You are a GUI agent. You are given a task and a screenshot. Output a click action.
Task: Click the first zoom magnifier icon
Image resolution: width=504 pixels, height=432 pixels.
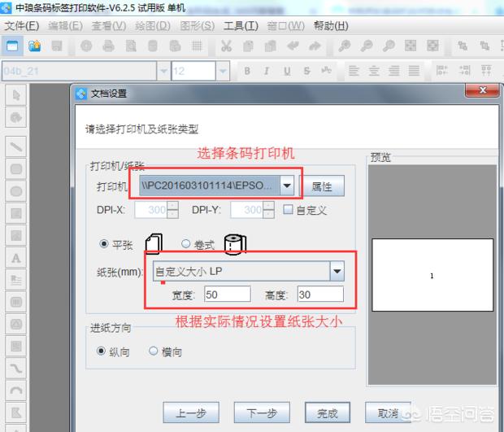pos(344,46)
